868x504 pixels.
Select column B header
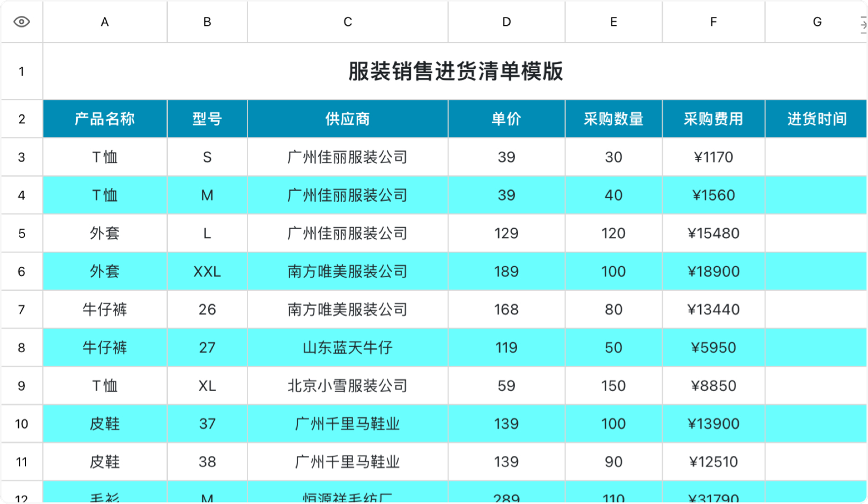tap(207, 22)
